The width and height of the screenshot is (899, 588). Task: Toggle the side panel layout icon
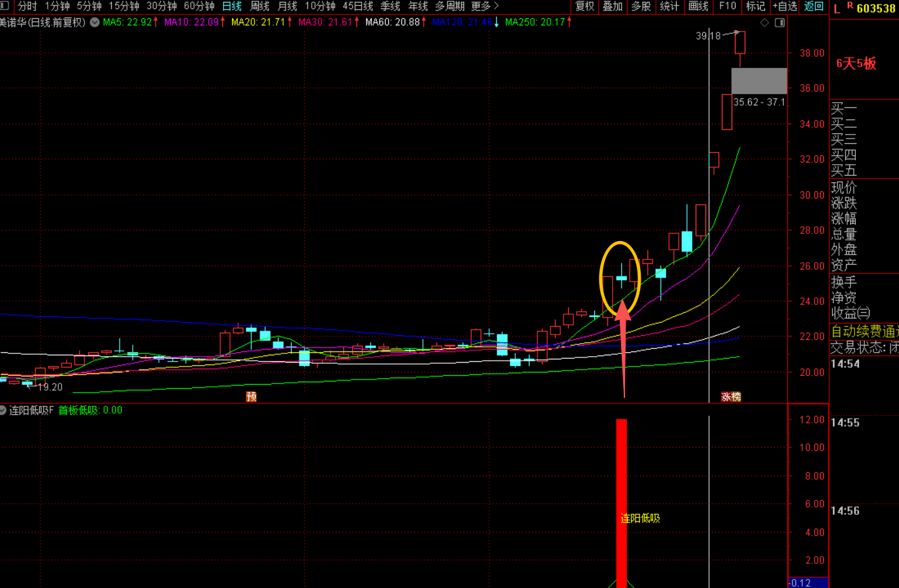(779, 23)
